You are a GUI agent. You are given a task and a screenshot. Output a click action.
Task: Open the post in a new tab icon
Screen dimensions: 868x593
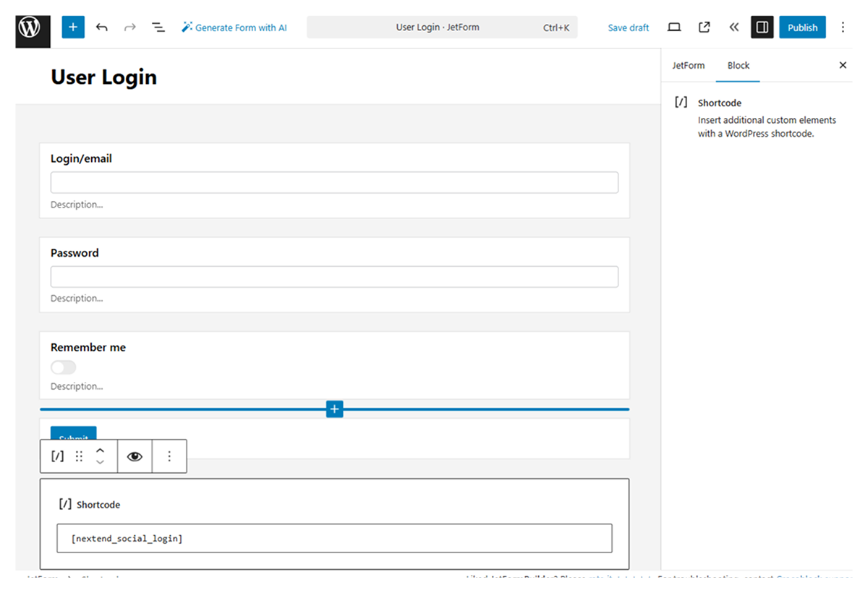pyautogui.click(x=703, y=27)
